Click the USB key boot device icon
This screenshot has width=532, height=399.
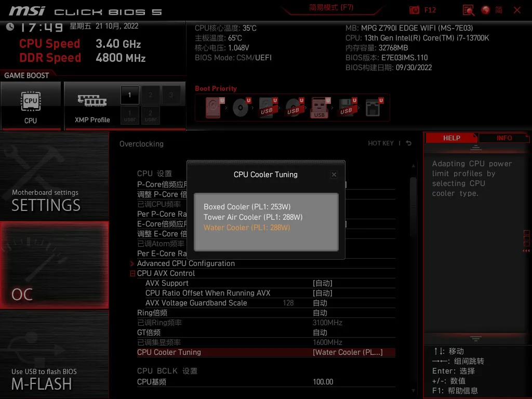(320, 108)
